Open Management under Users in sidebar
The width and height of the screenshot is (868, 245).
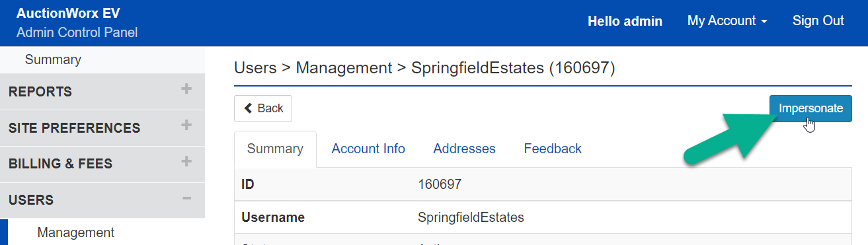[x=76, y=232]
